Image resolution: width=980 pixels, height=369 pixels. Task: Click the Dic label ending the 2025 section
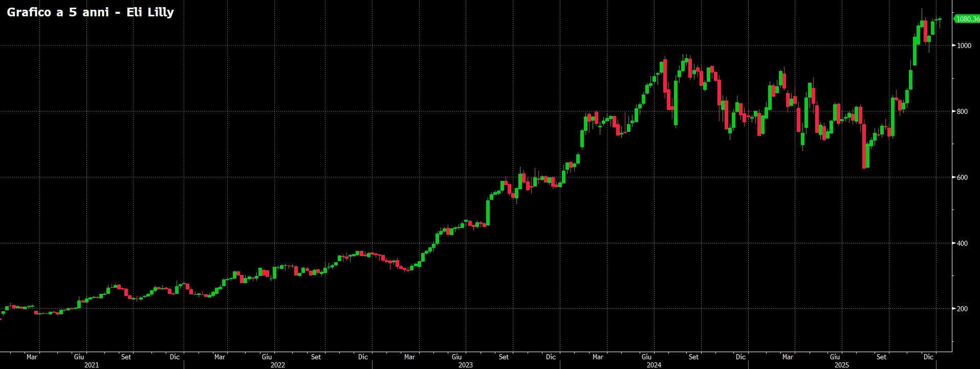(928, 357)
